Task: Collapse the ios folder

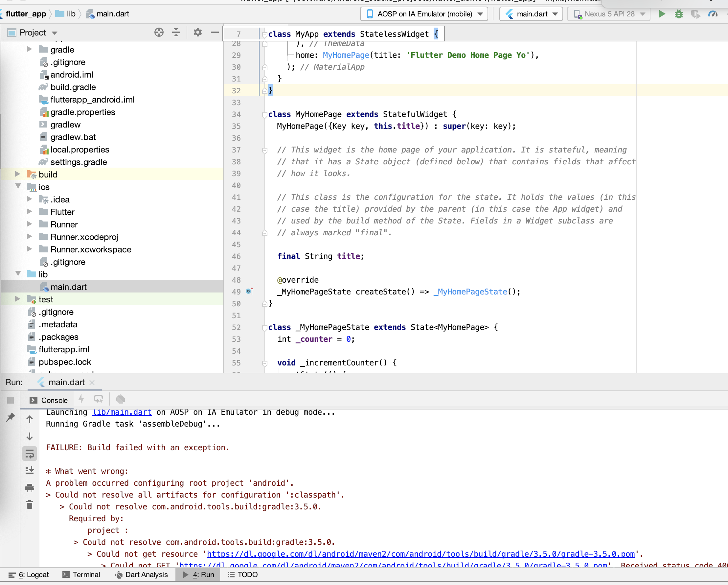Action: click(x=18, y=186)
